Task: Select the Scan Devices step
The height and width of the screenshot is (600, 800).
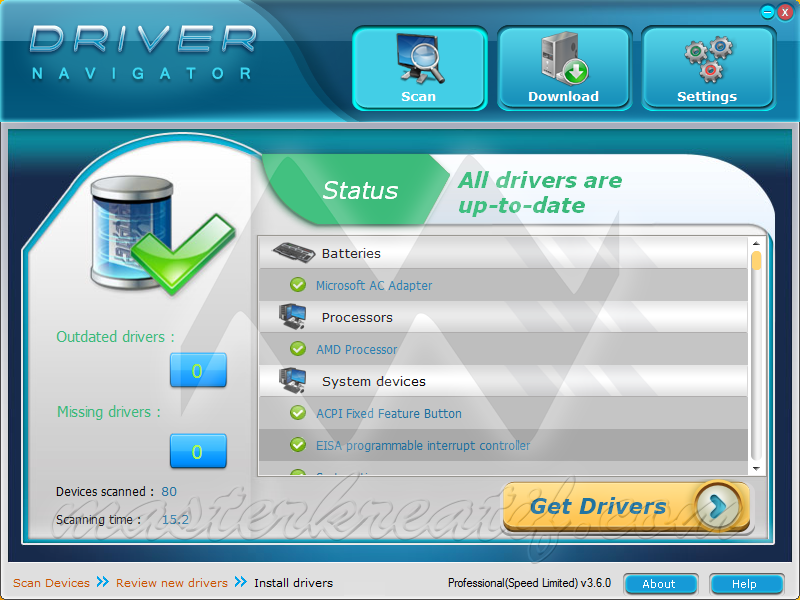Action: click(51, 583)
